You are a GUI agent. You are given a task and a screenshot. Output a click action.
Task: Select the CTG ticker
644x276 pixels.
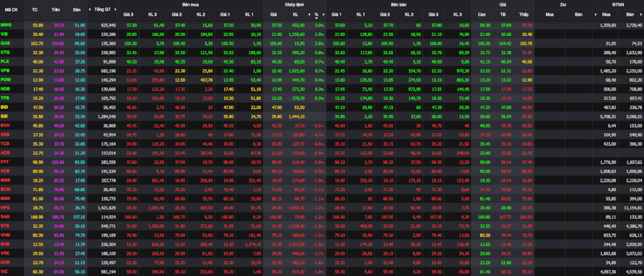click(x=5, y=52)
